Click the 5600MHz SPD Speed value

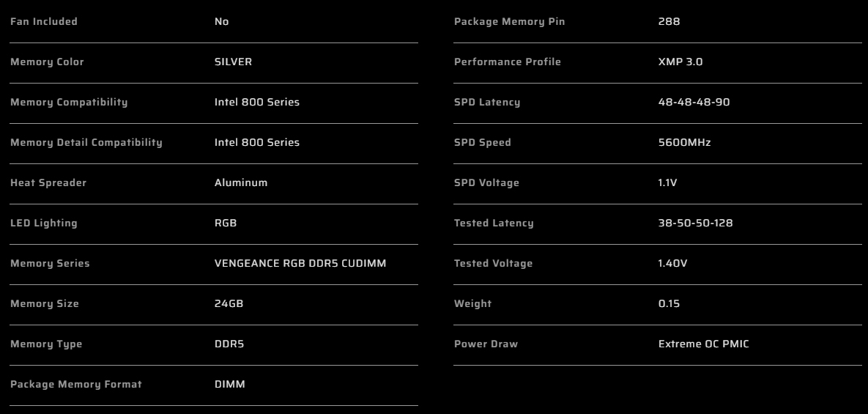coord(684,143)
